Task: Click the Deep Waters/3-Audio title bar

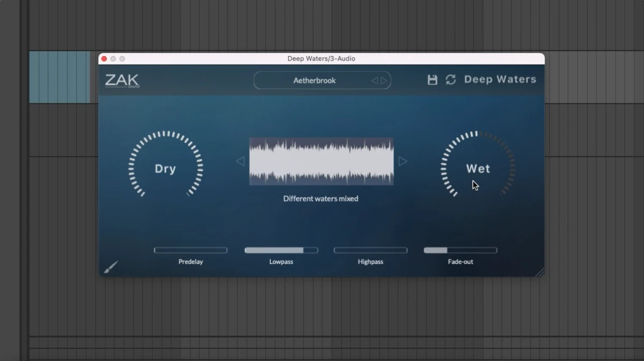Action: [x=322, y=59]
